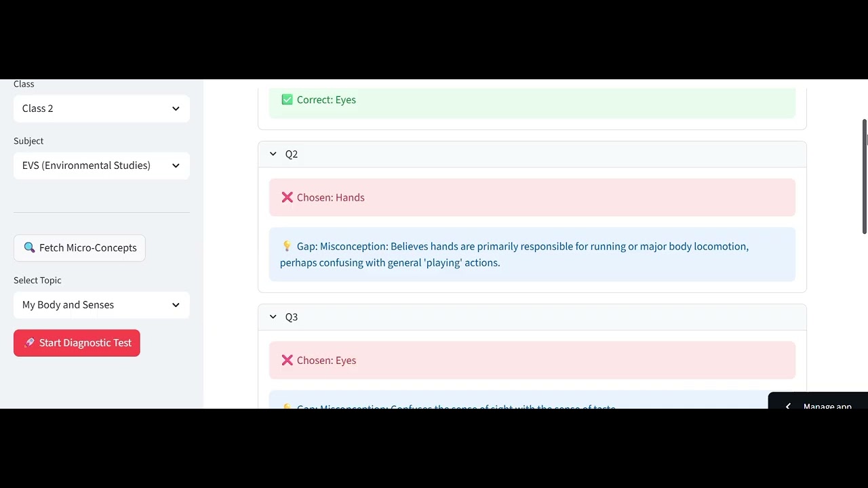Click the 'Chosen: Eyes' answer text in Q3
Viewport: 868px width, 488px height.
pyautogui.click(x=326, y=360)
